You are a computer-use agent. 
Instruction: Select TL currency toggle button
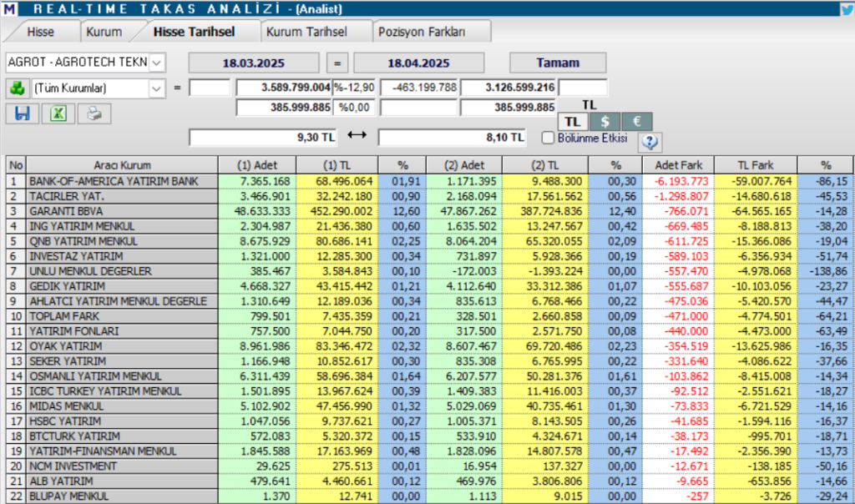pyautogui.click(x=573, y=122)
